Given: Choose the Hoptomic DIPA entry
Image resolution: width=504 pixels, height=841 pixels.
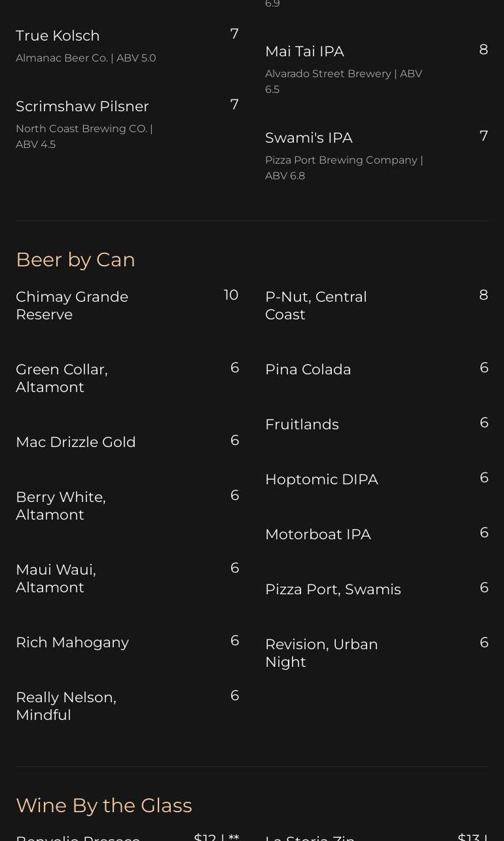Looking at the screenshot, I should 321,480.
